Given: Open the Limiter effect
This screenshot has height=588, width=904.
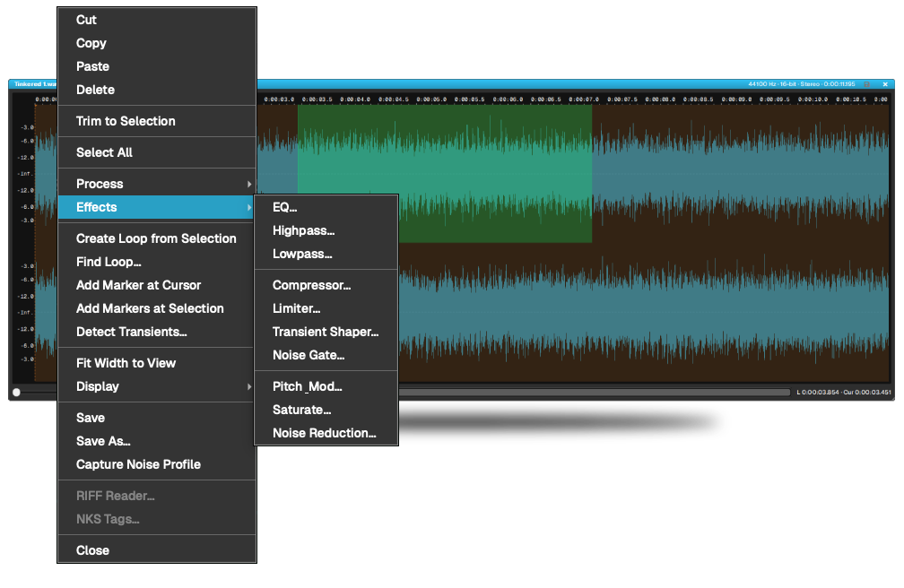Looking at the screenshot, I should 326,308.
